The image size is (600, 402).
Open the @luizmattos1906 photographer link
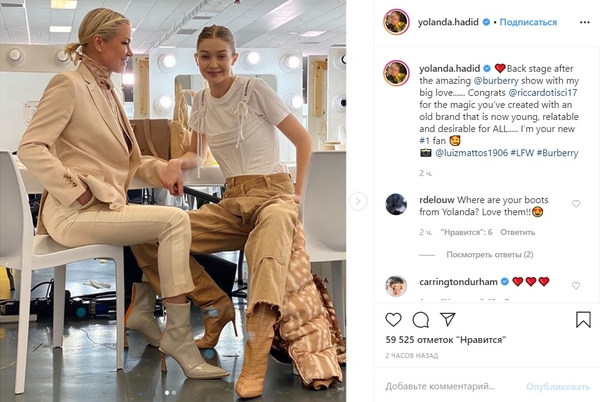tap(471, 153)
